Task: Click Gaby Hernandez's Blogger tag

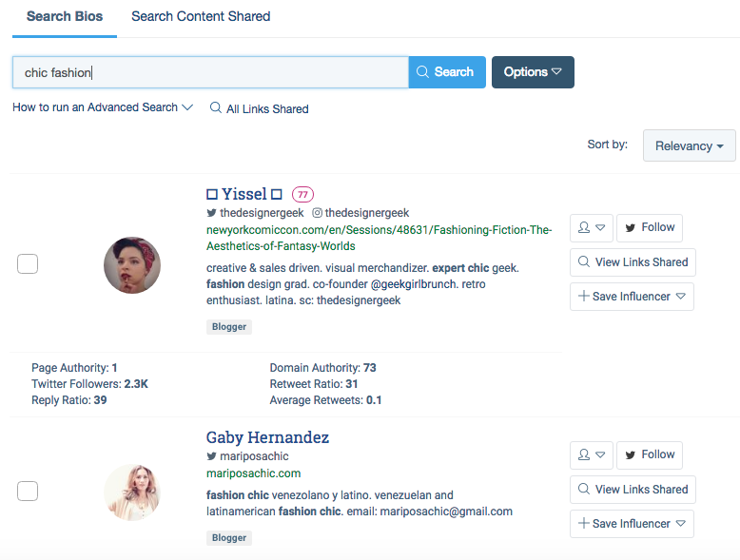Action: pyautogui.click(x=229, y=538)
